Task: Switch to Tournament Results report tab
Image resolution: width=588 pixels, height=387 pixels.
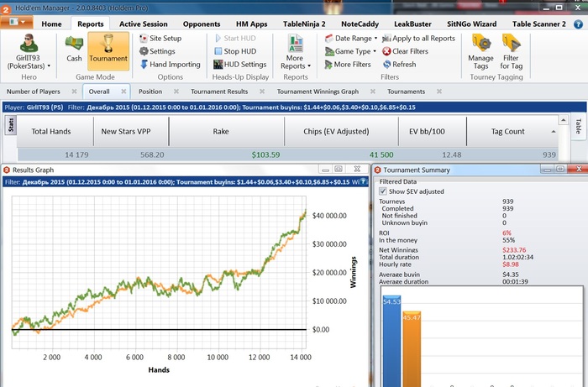Action: point(219,92)
